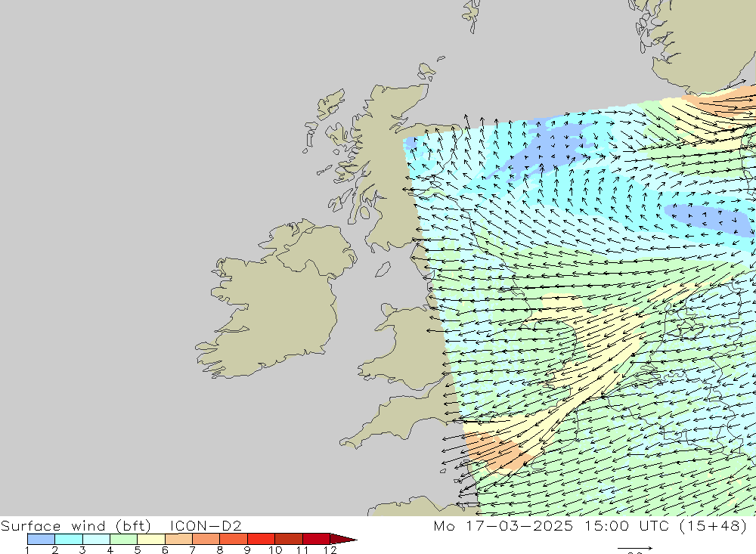756x554 pixels.
Task: Click the Beaufort 6 peach legend swatch
Action: (178, 539)
